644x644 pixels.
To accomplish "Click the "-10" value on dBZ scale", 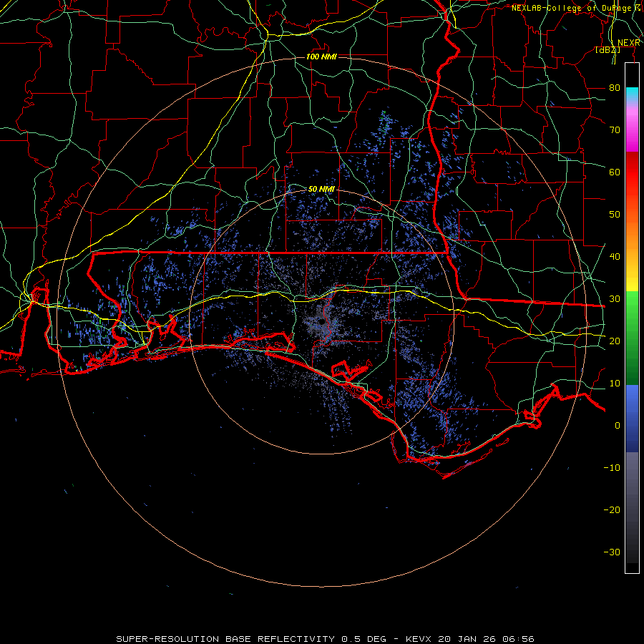I will [612, 468].
